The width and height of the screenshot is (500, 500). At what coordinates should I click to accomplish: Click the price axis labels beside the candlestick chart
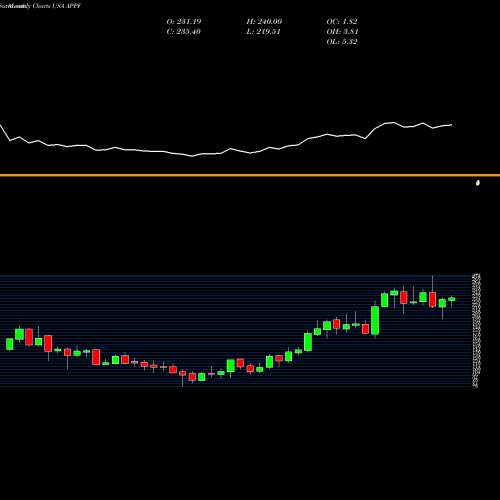pyautogui.click(x=476, y=331)
